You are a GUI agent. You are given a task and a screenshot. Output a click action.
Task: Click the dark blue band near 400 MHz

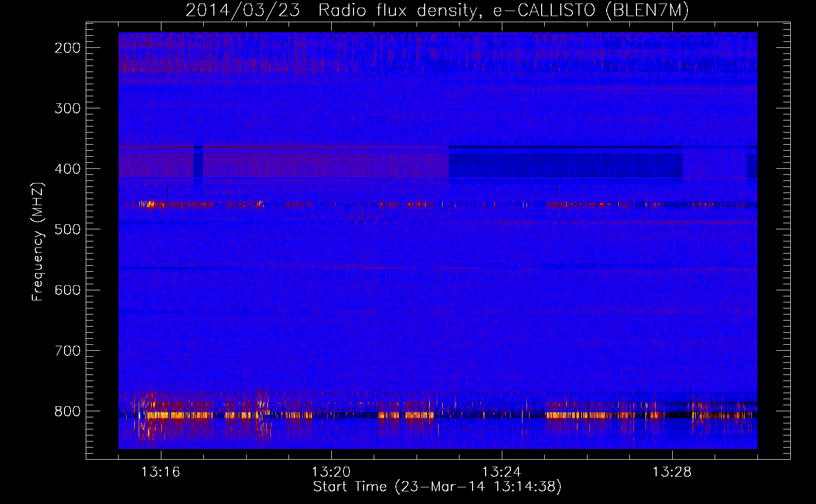click(565, 162)
